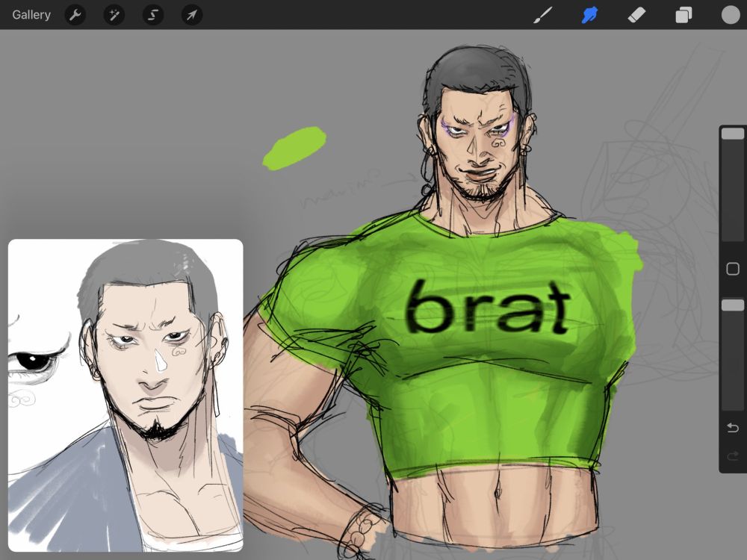The image size is (747, 560).
Task: Tap the green paint swatch blob on canvas
Action: (294, 148)
